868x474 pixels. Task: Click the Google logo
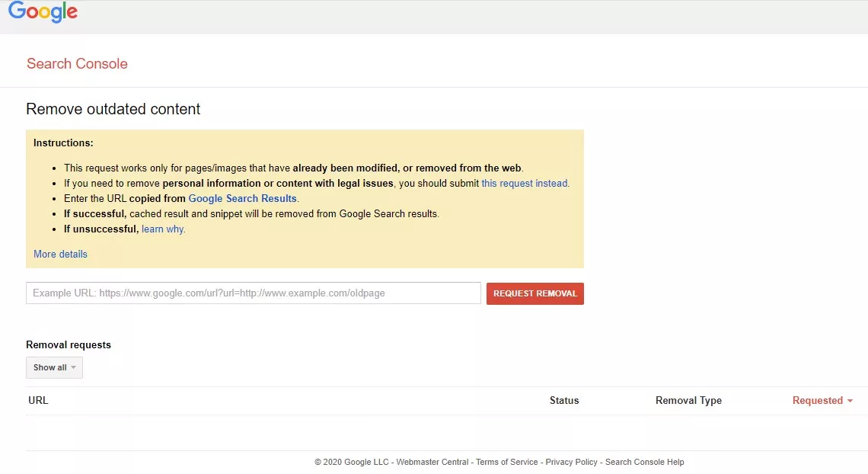43,11
